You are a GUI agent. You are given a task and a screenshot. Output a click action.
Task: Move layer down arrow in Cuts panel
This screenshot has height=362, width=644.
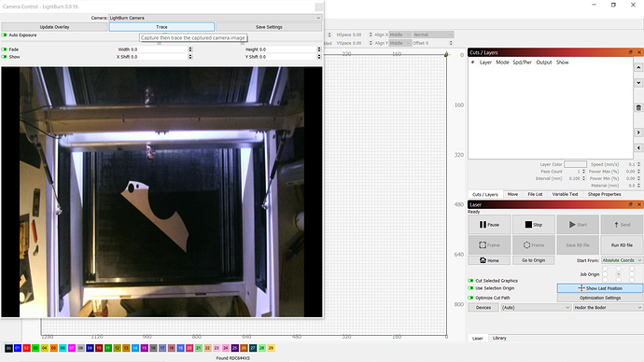(x=638, y=82)
